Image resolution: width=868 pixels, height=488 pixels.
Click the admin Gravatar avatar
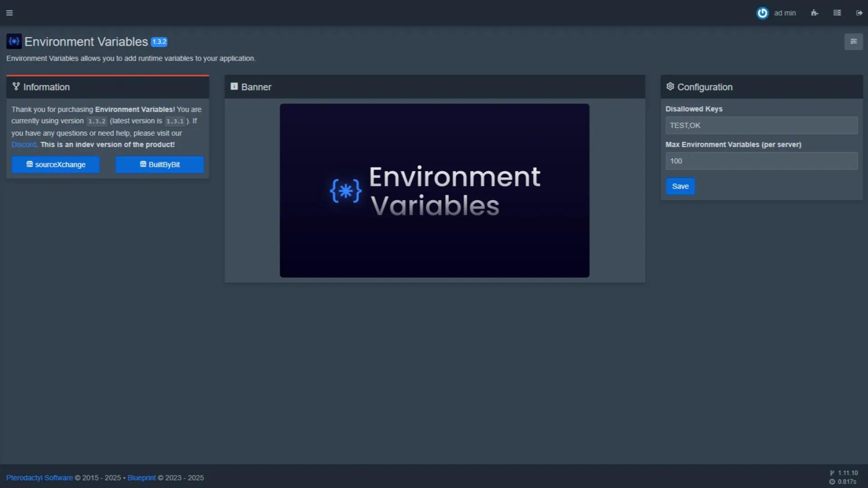tap(762, 13)
